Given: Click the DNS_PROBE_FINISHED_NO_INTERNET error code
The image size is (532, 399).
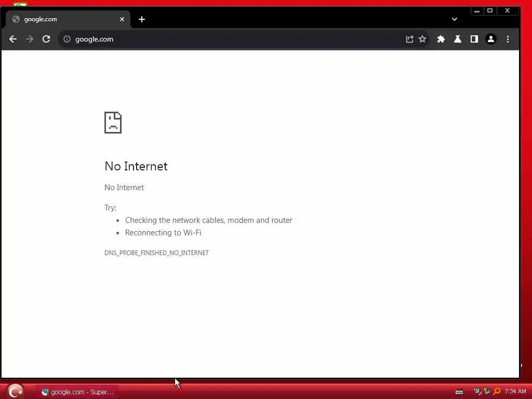Looking at the screenshot, I should (x=156, y=253).
